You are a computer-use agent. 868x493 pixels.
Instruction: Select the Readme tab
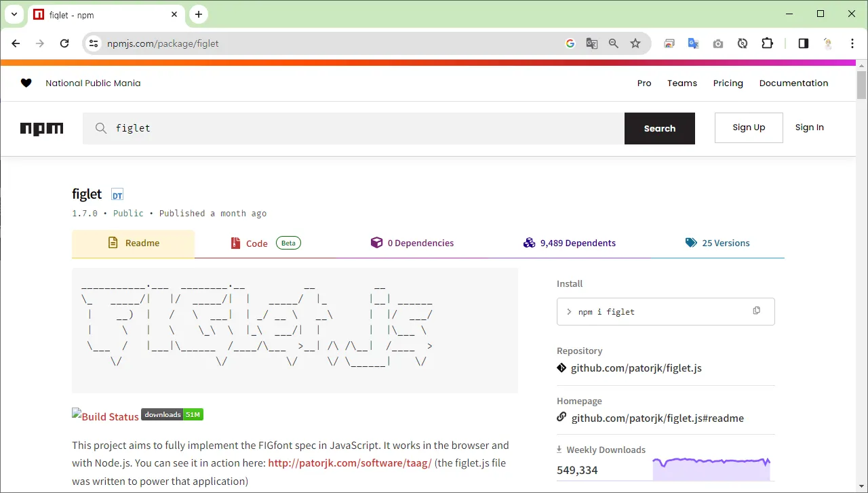[x=133, y=243]
